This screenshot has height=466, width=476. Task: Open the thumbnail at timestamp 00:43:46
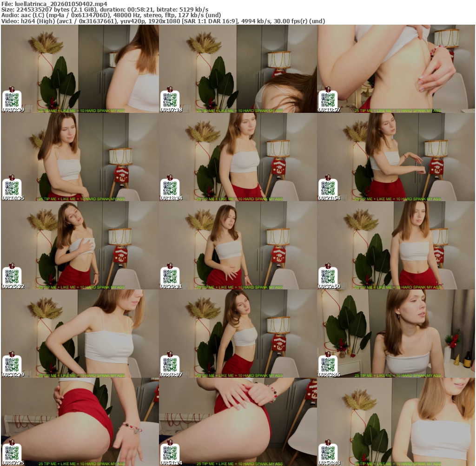pos(396,334)
